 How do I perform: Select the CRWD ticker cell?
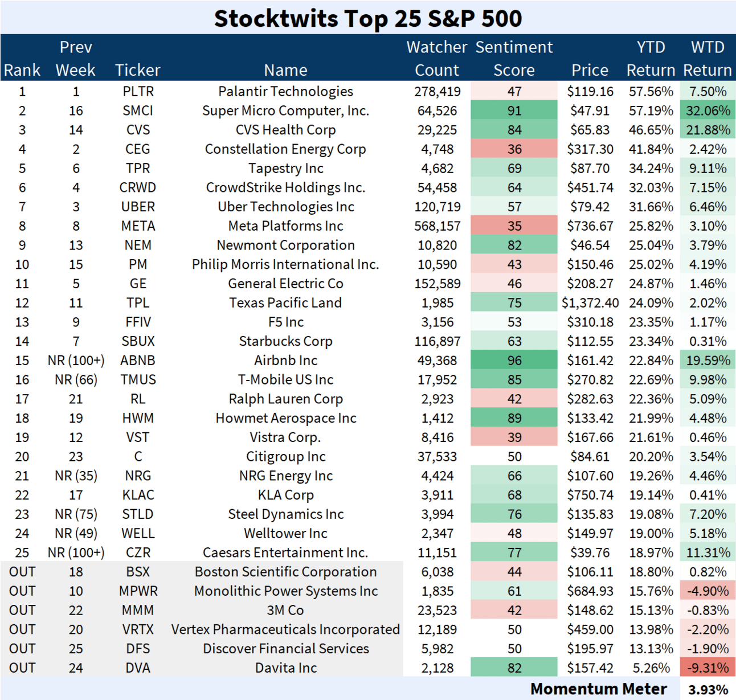138,188
